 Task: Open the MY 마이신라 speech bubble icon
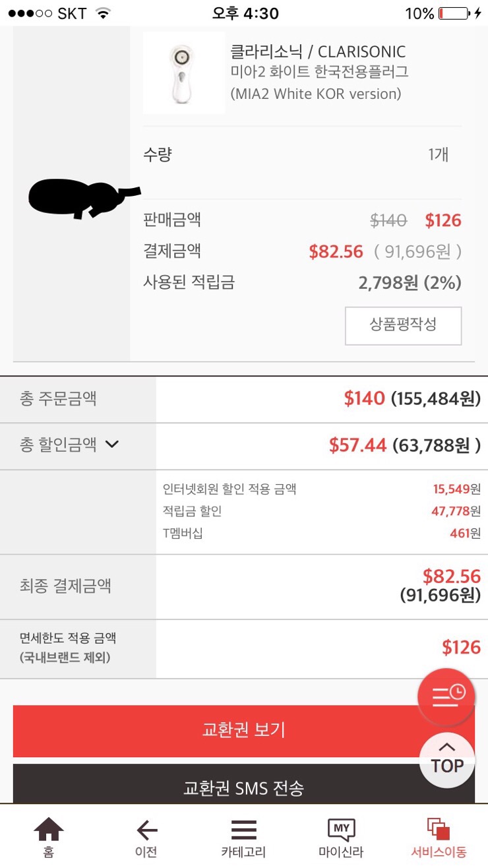click(341, 829)
